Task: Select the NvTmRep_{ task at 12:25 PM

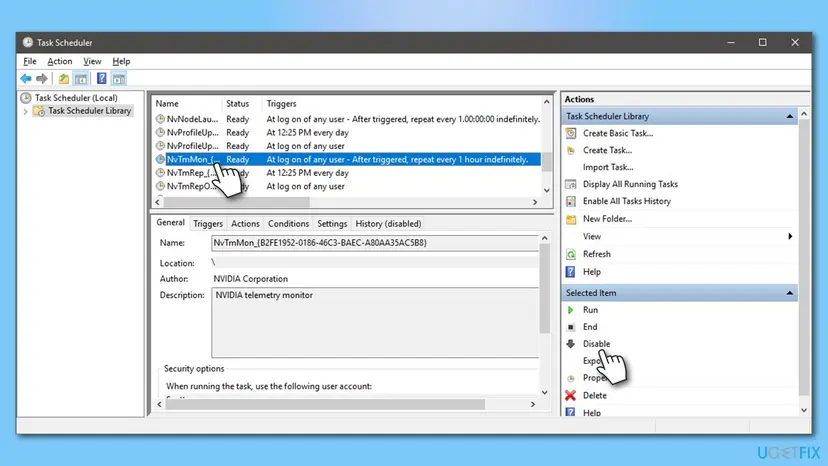Action: tap(348, 173)
